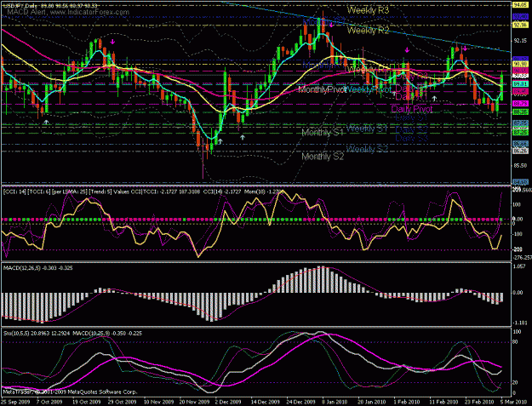Click the 5 Mar 2010 date label
This screenshot has height=406, width=532.
(515, 402)
